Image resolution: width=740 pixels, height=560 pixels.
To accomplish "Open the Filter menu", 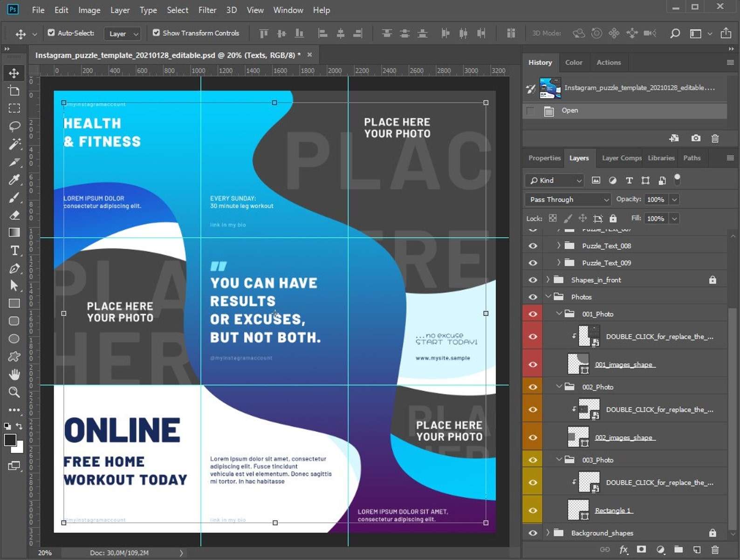I will [x=207, y=10].
